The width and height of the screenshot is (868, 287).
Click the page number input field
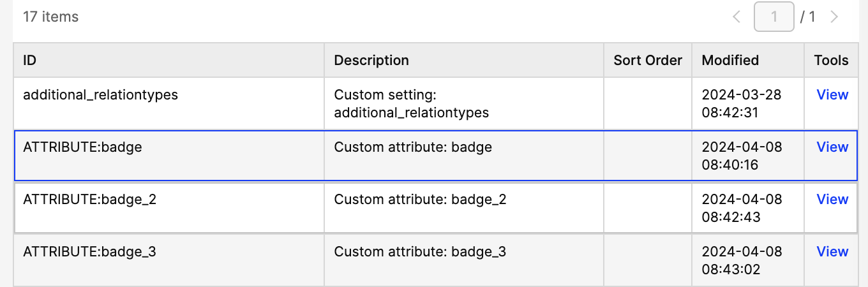point(774,17)
